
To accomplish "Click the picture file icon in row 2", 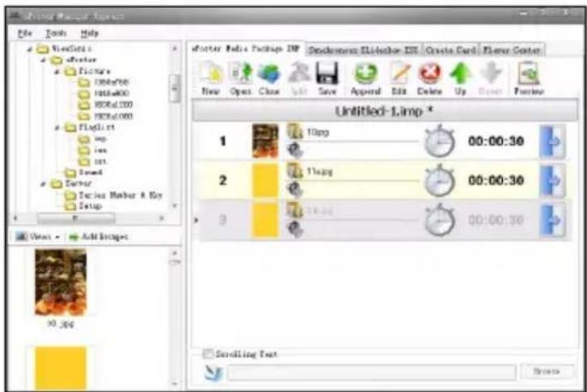I will coord(295,171).
